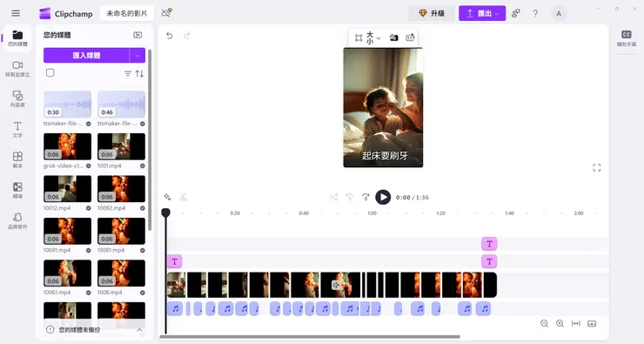Screen dimensions: 644x344
Task: Open the hamburger main menu
Action: coord(16,13)
